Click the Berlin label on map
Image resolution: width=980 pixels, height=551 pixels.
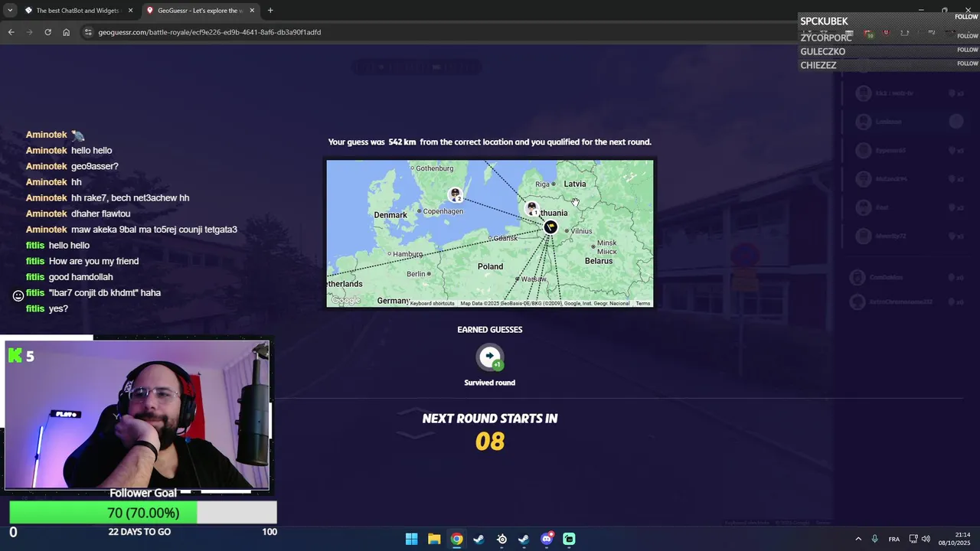[416, 274]
